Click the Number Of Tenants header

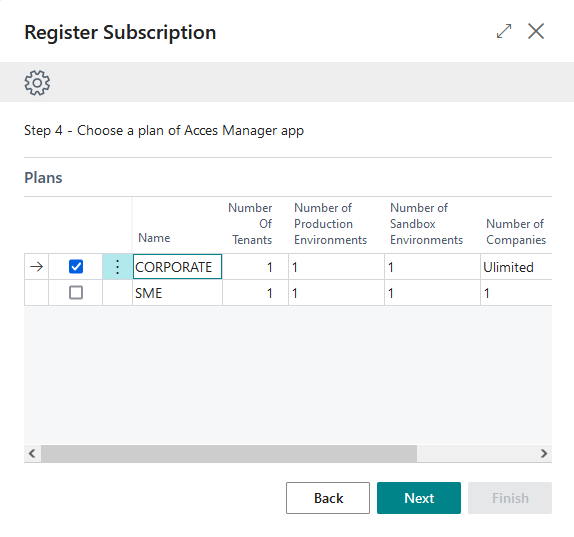pos(250,224)
